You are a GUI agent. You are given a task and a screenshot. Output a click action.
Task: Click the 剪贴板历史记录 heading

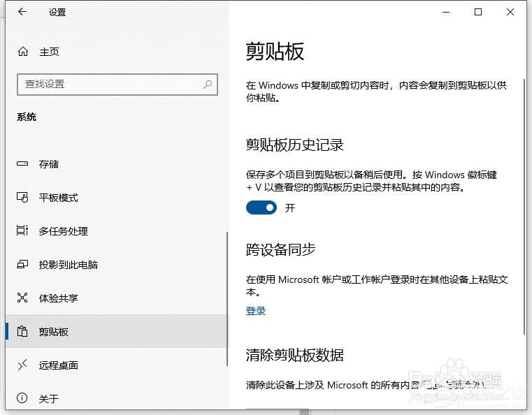pos(294,145)
